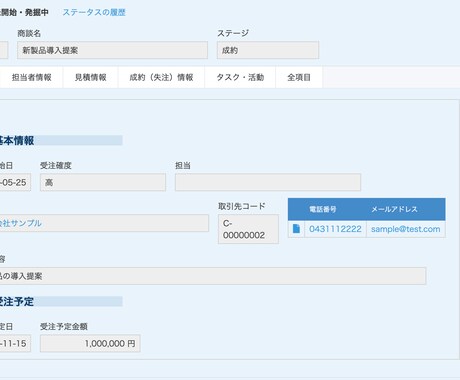
Task: Click the empty 担当 field
Action: pos(268,182)
